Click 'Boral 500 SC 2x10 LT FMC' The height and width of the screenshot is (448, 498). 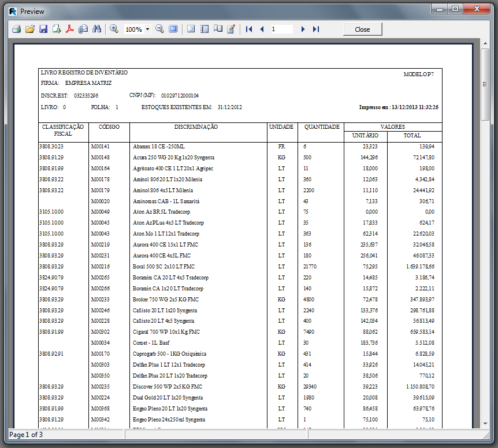163,267
